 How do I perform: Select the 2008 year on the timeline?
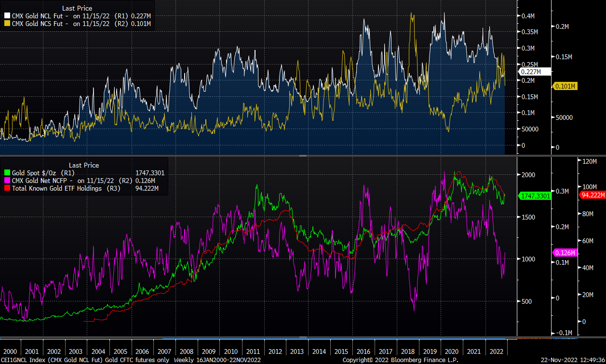coord(186,352)
